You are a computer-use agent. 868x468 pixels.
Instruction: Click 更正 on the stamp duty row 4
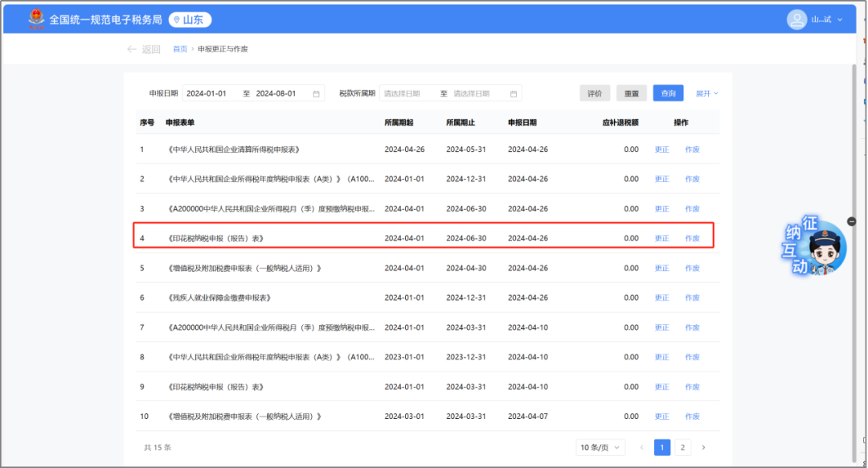pos(661,238)
